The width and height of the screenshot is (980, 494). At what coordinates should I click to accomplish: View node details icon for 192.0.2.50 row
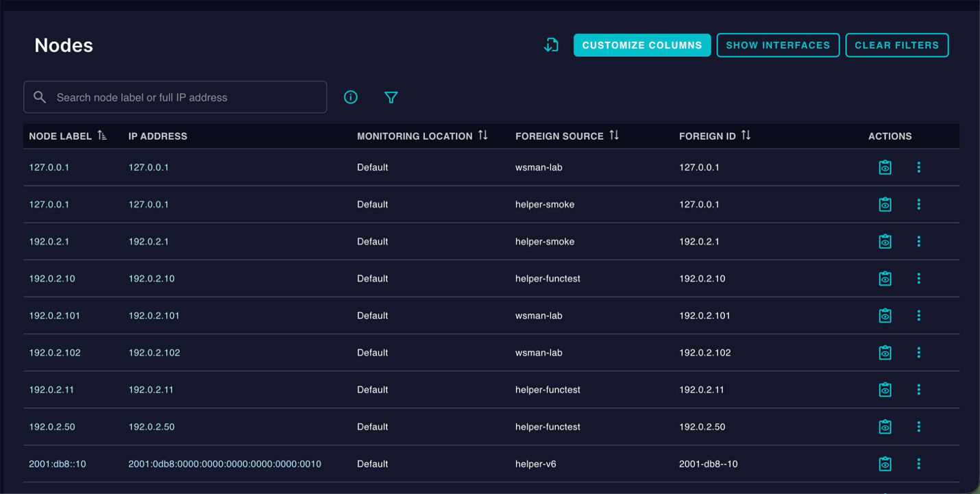[x=885, y=426]
